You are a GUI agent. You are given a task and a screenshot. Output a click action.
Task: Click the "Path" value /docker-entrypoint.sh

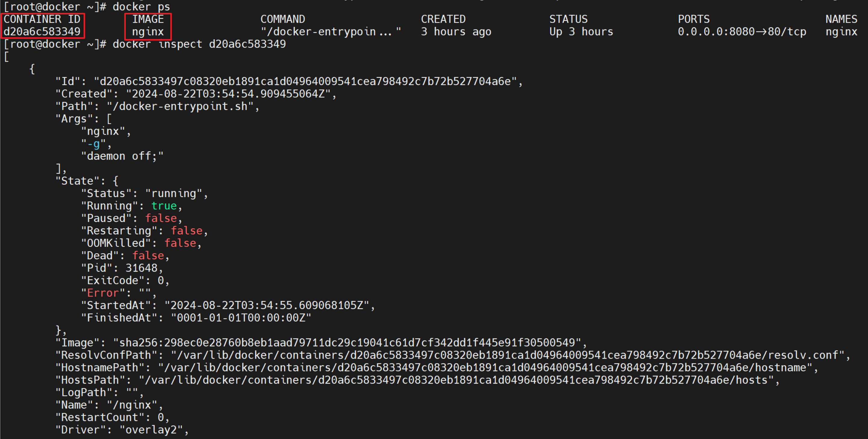click(180, 107)
